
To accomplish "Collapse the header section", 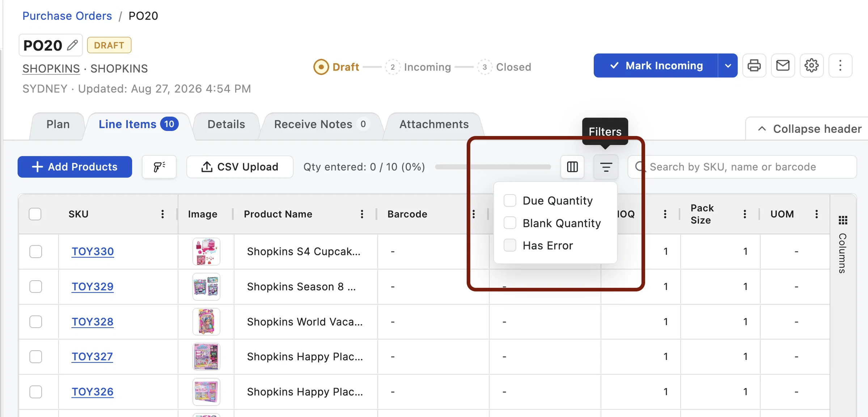I will 810,129.
